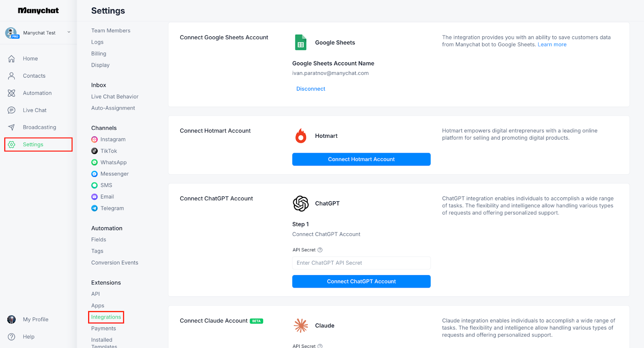
Task: Follow the Learn more link for Google Sheets
Action: (552, 45)
